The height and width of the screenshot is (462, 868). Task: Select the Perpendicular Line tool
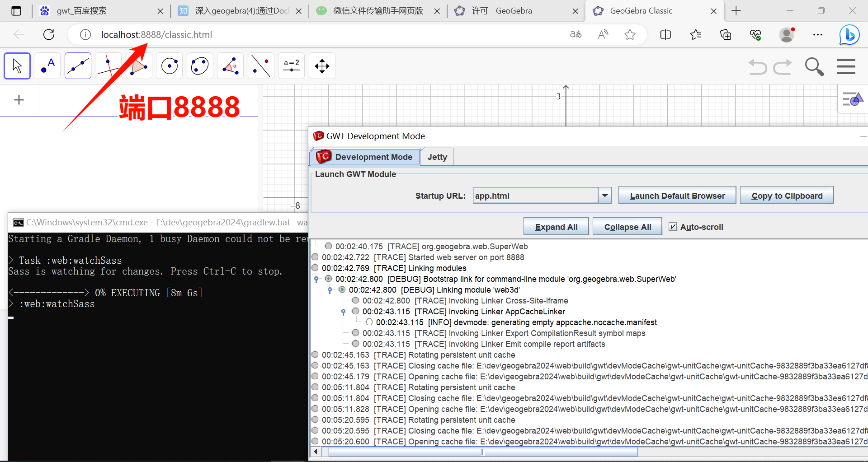tap(108, 66)
